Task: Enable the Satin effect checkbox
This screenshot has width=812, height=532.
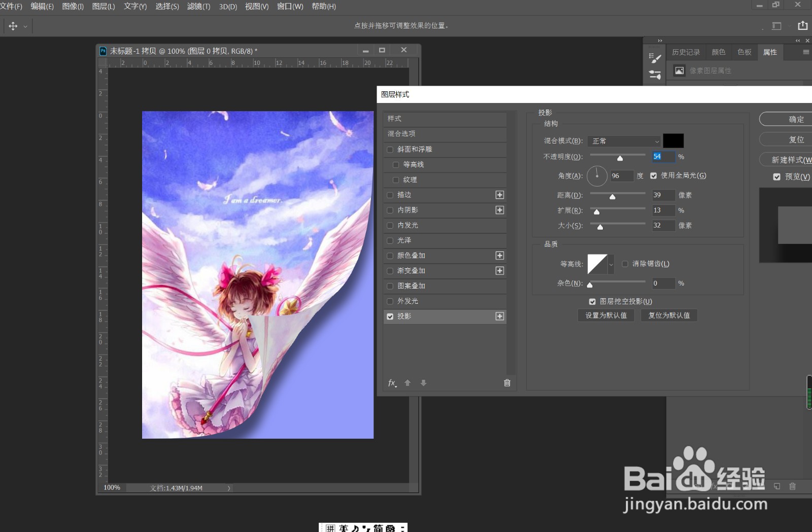Action: (390, 240)
